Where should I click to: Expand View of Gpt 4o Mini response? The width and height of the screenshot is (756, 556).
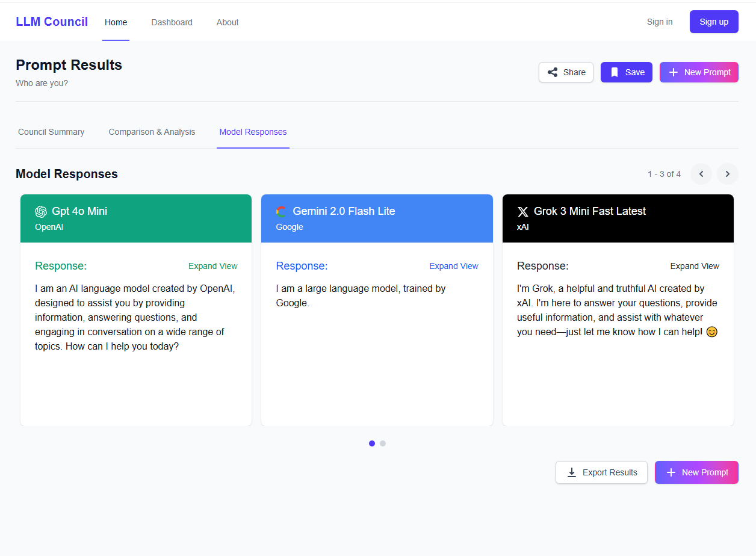pos(213,266)
